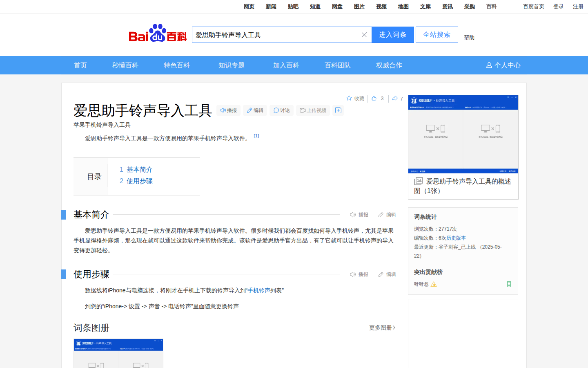Open 讨论 next to the title

pyautogui.click(x=282, y=110)
